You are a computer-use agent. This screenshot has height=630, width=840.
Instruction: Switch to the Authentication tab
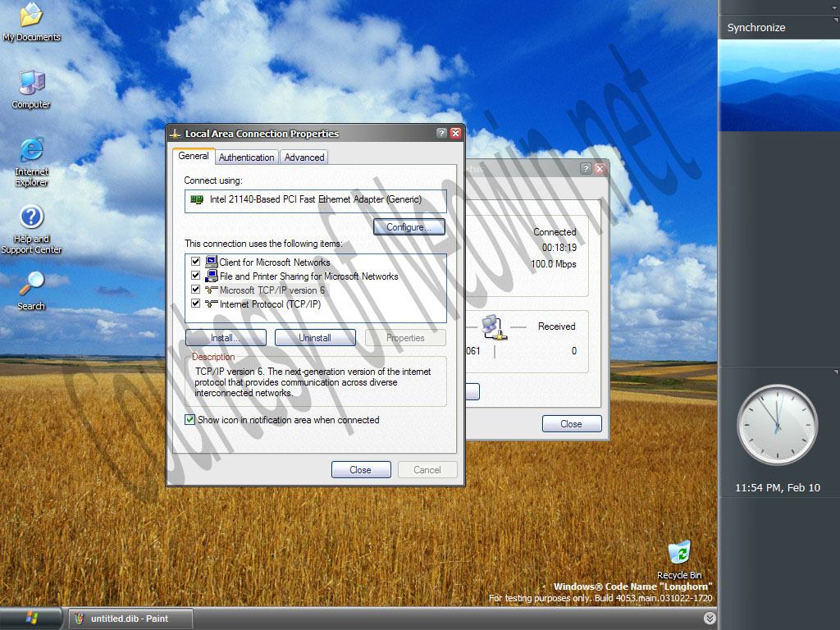(x=246, y=157)
